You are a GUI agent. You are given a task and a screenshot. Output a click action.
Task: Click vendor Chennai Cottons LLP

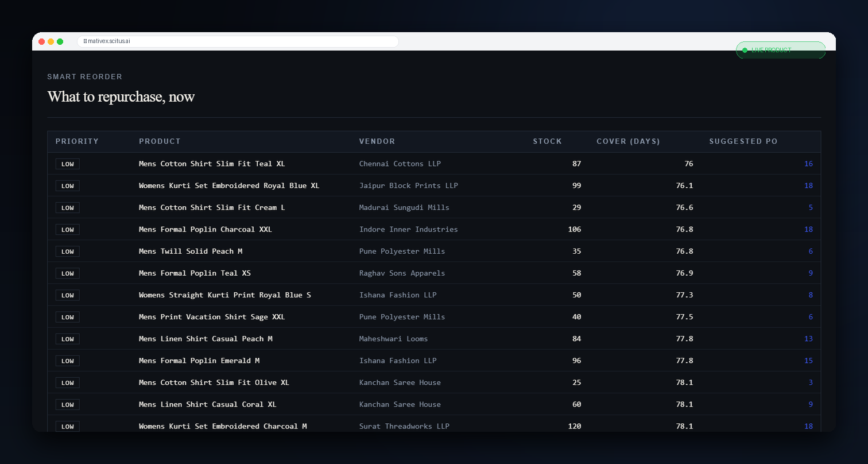pos(400,164)
